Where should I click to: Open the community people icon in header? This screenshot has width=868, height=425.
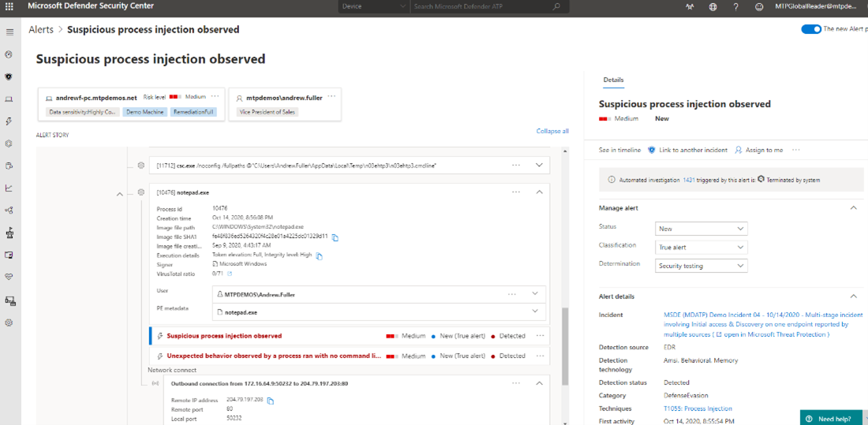(690, 7)
